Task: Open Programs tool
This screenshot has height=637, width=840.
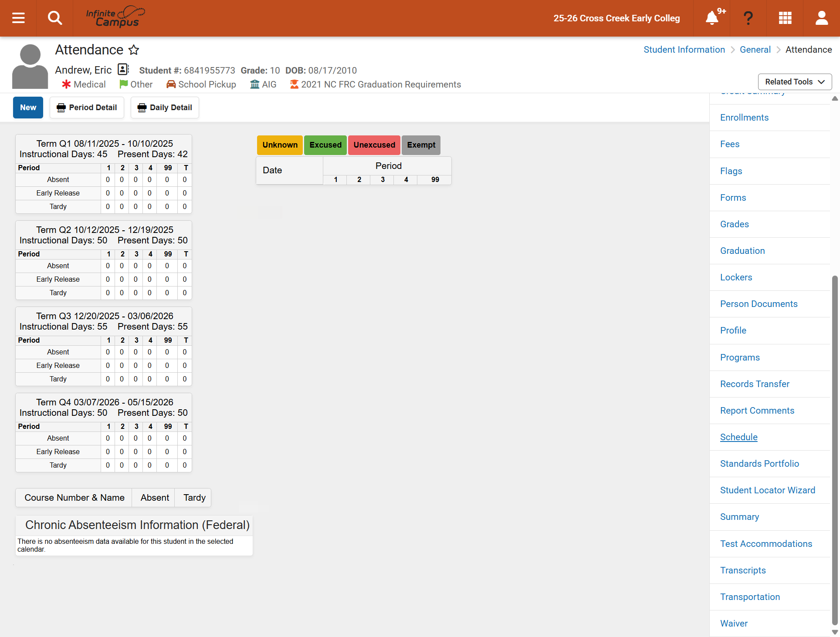Action: coord(740,357)
